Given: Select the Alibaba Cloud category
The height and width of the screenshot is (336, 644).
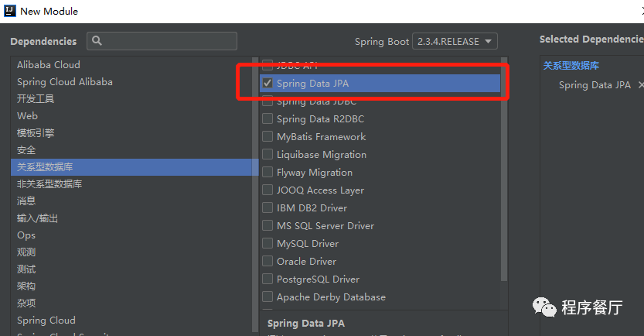Looking at the screenshot, I should [x=49, y=64].
